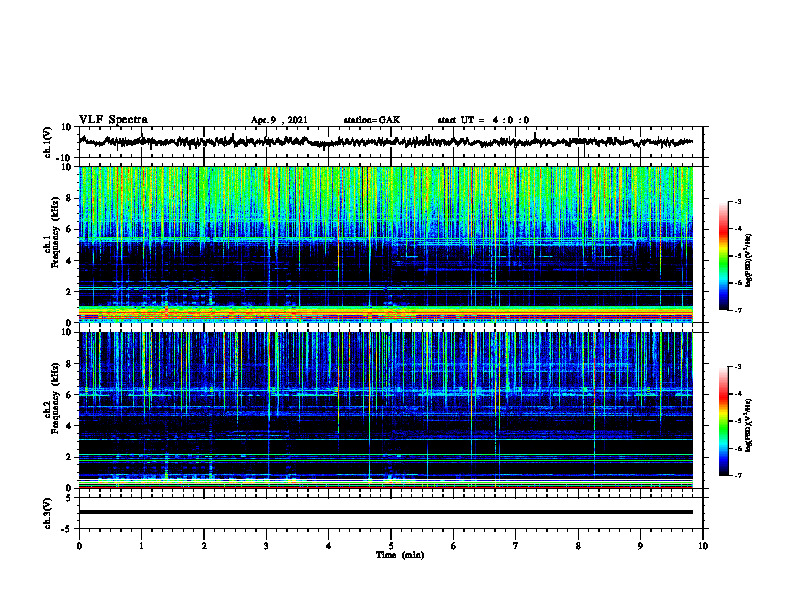Image resolution: width=792 pixels, height=612 pixels.
Task: Click time-axis tick label "7"
Action: [x=516, y=546]
